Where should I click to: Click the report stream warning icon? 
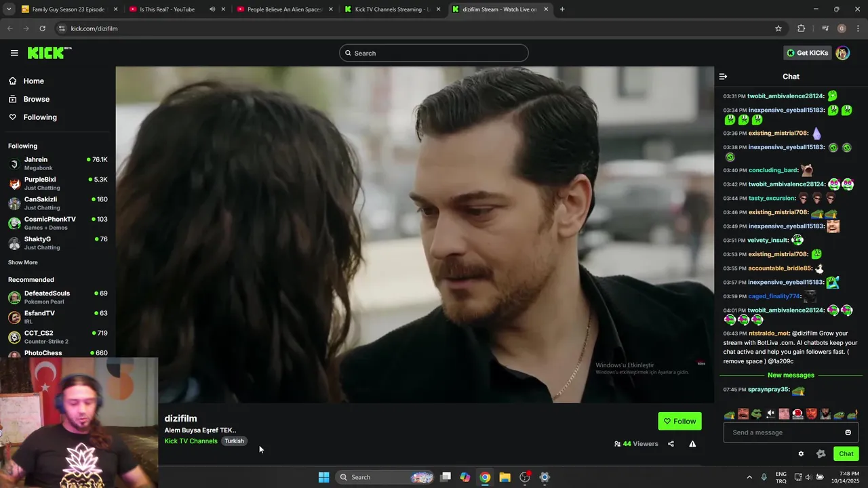[x=692, y=444]
